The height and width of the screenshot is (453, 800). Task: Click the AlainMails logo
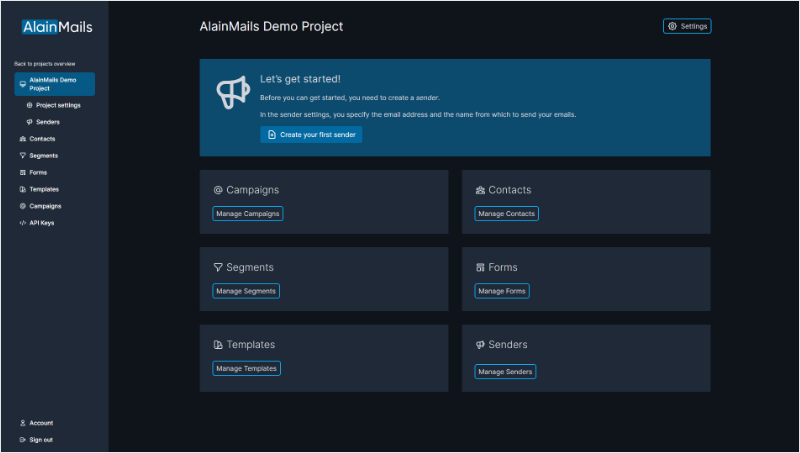click(x=54, y=27)
